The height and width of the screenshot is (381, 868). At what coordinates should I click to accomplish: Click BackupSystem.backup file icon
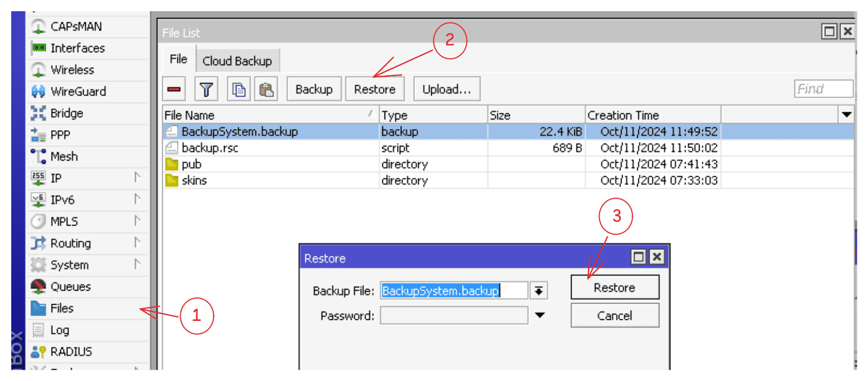tap(171, 132)
